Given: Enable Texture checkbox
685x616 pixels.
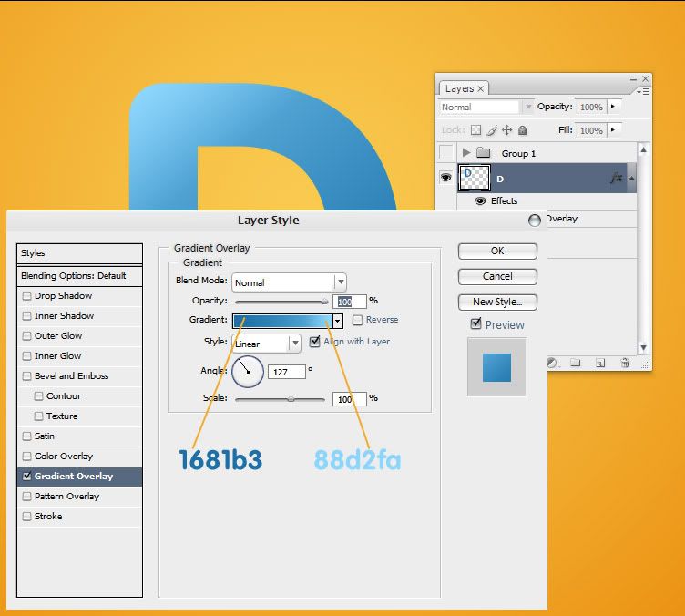Looking at the screenshot, I should pos(38,416).
